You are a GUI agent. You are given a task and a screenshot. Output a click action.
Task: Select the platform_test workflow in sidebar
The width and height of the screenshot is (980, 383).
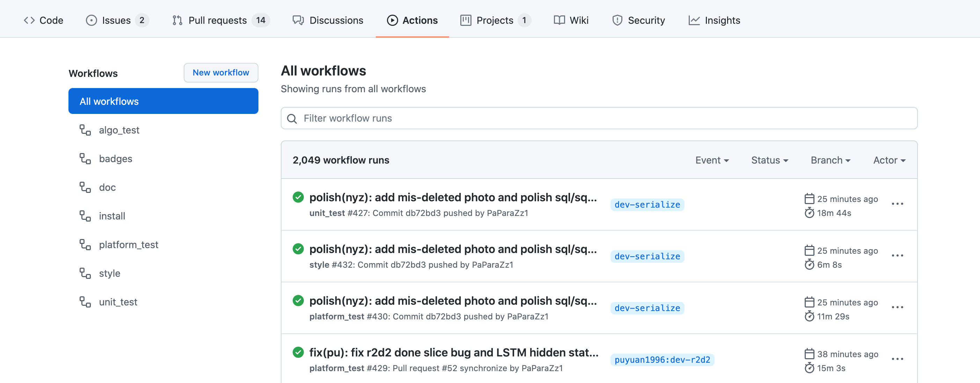pos(128,245)
